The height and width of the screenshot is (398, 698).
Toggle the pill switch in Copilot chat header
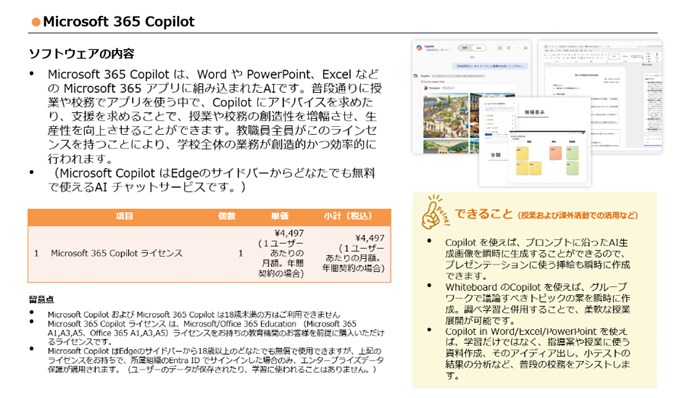(472, 48)
